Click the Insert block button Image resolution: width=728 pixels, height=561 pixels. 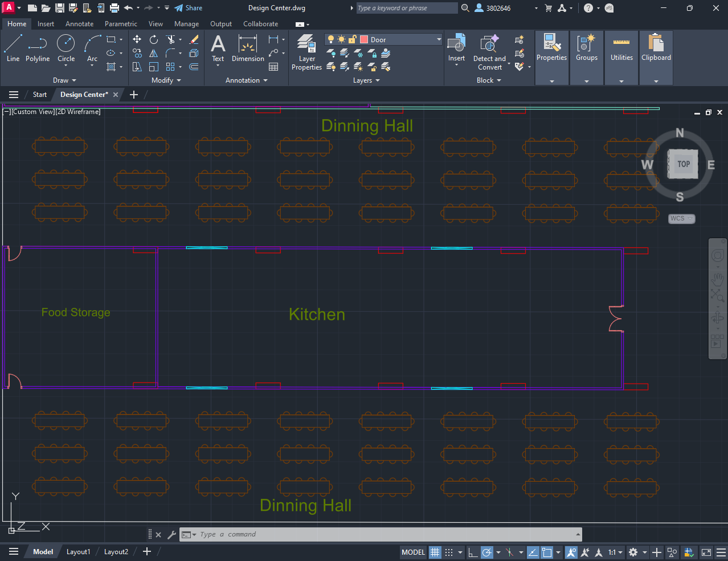456,48
